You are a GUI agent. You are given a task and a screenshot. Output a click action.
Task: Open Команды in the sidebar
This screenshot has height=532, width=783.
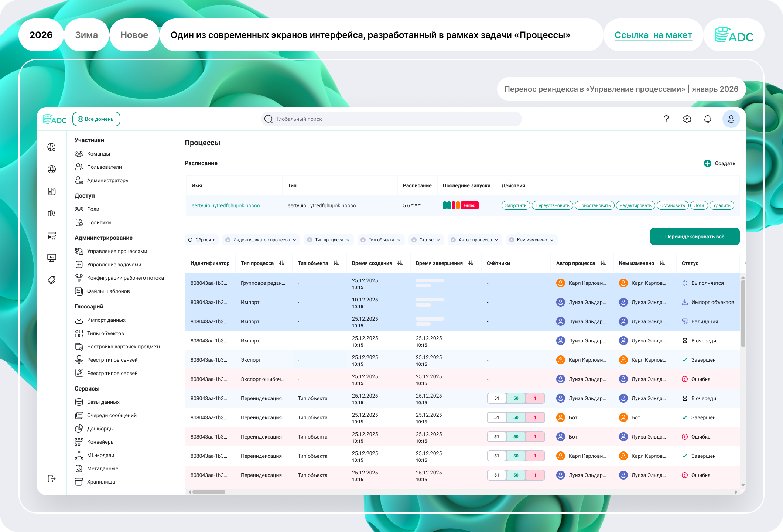click(99, 154)
